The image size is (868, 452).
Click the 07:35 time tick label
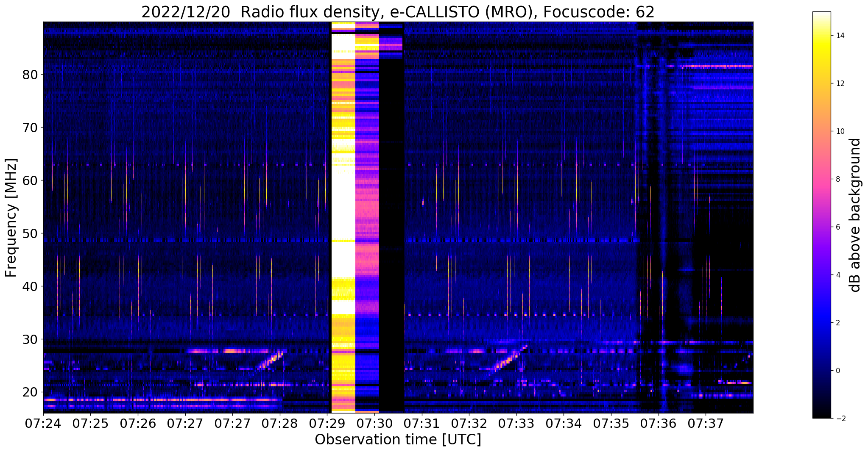coord(611,423)
